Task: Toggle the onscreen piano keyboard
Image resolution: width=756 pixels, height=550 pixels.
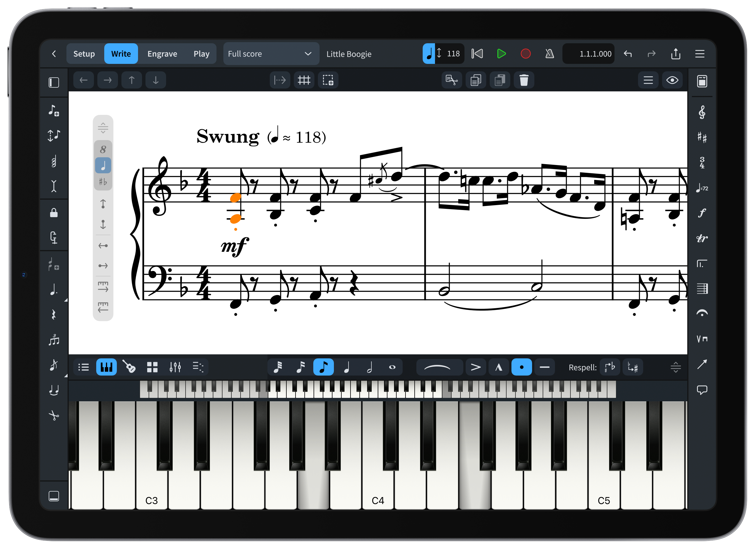Action: (106, 367)
